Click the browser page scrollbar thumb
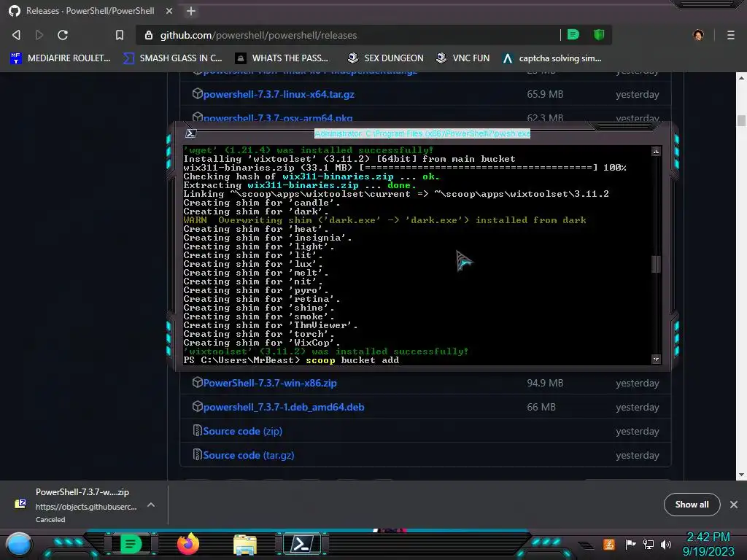This screenshot has width=747, height=560. [741, 120]
